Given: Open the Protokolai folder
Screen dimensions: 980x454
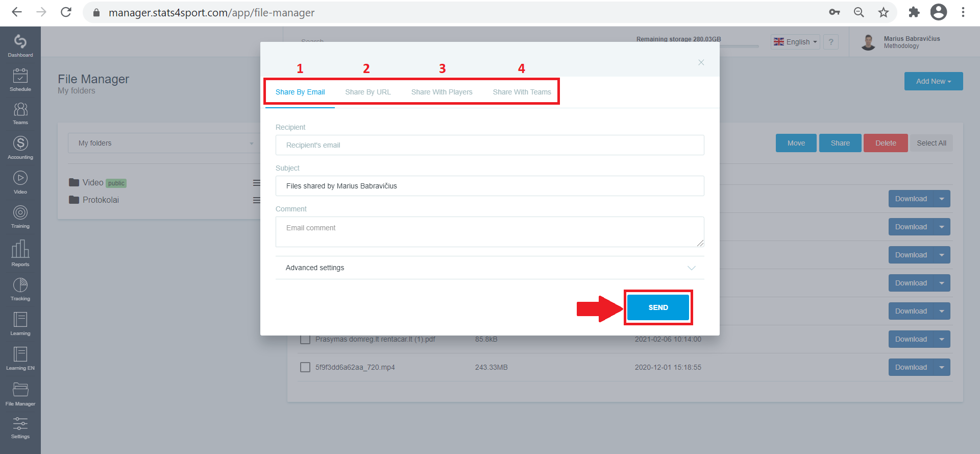Looking at the screenshot, I should click(94, 200).
